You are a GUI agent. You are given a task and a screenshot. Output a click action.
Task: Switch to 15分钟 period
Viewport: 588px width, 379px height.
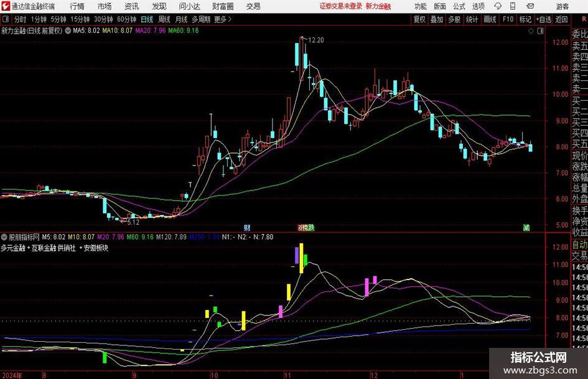pos(80,19)
